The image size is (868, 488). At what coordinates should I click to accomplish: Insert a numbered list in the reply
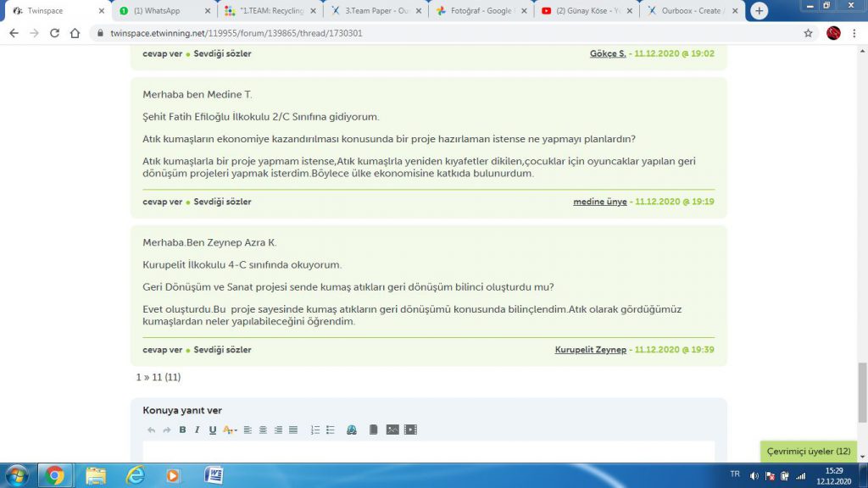click(315, 430)
